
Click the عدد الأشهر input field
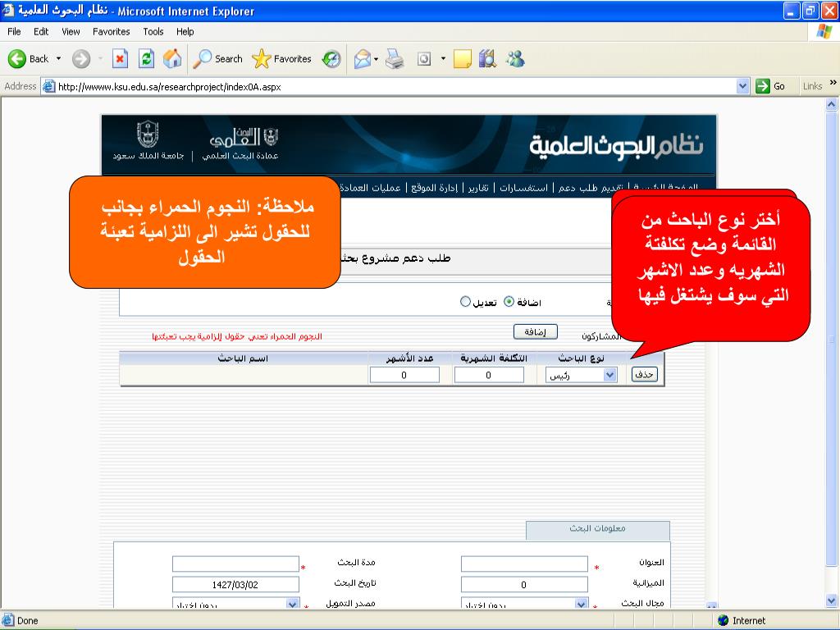point(404,375)
